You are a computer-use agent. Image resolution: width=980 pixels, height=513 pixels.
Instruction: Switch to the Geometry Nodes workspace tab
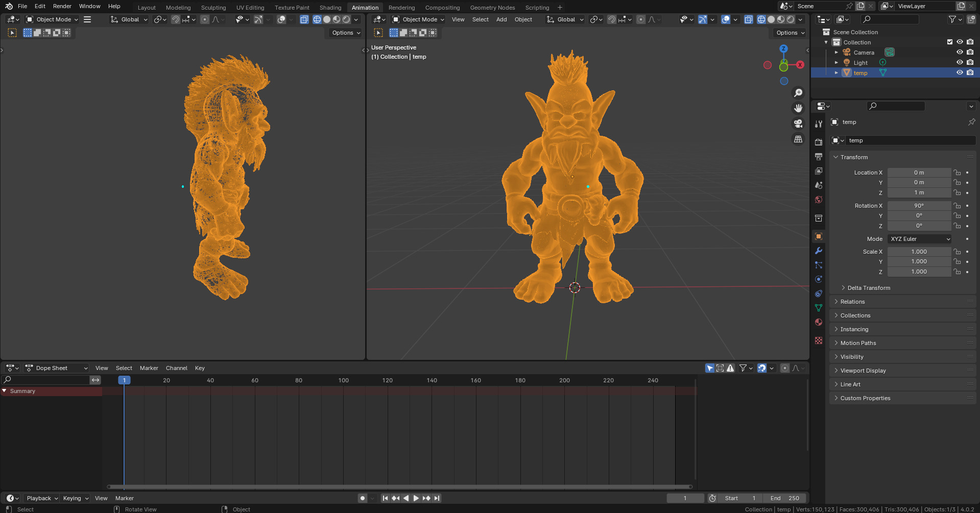[492, 8]
